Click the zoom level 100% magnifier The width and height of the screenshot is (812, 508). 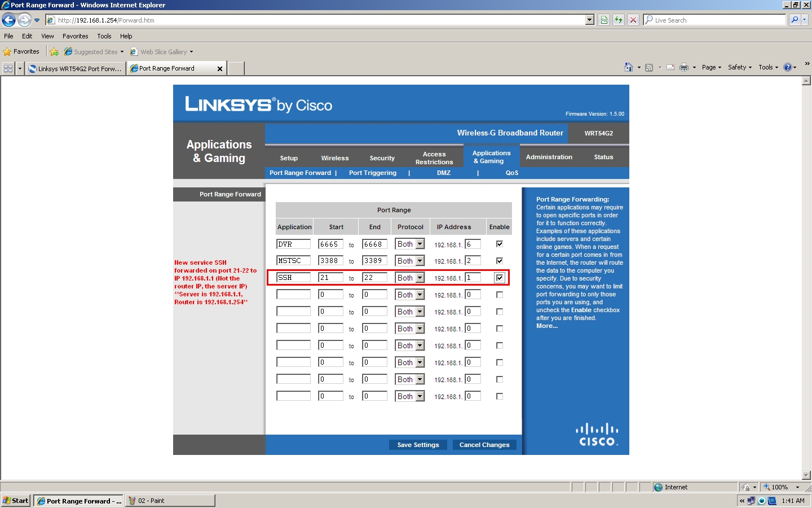[x=767, y=487]
